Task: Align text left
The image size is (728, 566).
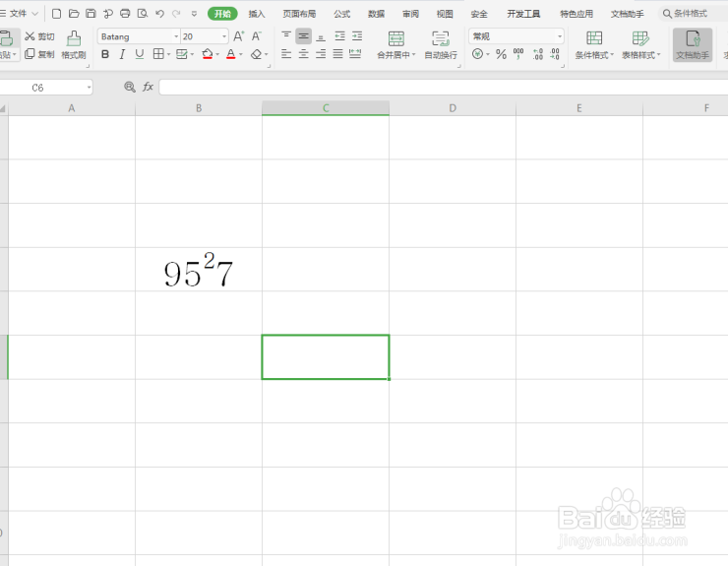Action: [x=286, y=54]
